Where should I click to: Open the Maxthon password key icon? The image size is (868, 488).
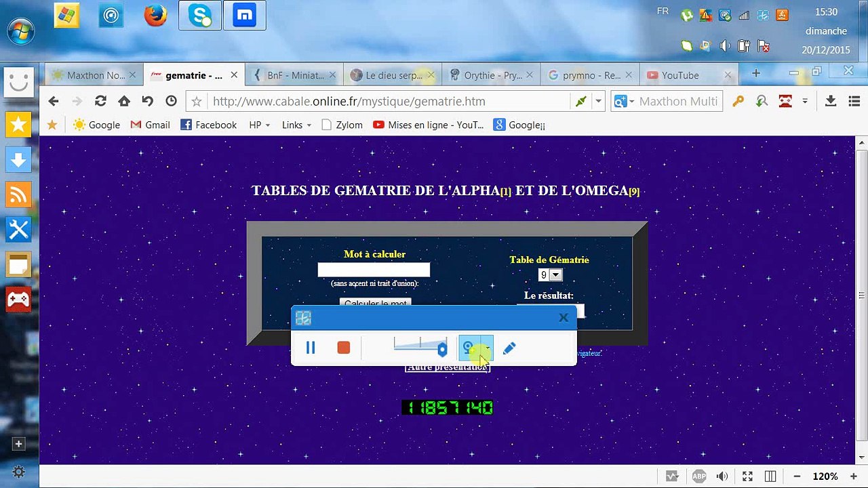click(x=738, y=101)
